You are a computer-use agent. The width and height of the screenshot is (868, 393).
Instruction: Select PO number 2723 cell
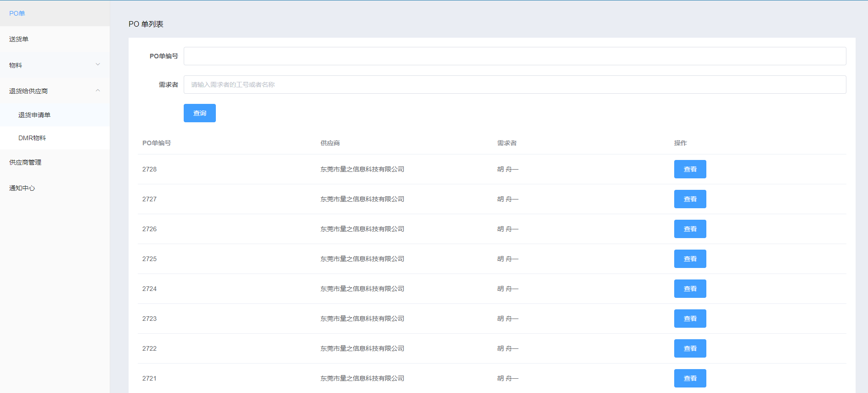[149, 319]
